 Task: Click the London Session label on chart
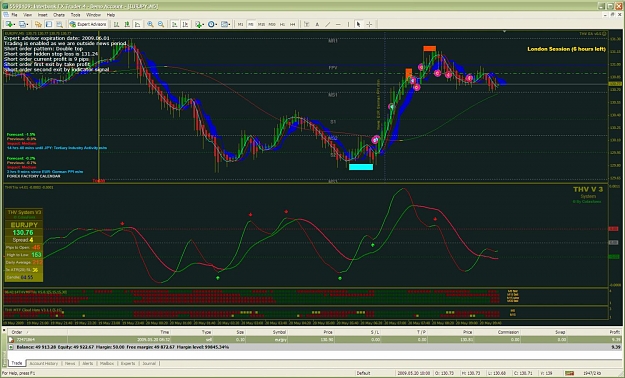pyautogui.click(x=566, y=49)
